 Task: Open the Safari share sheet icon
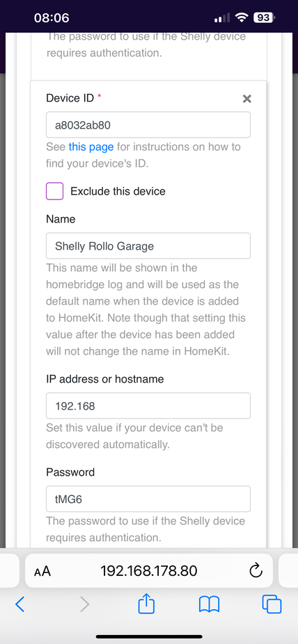[x=146, y=604]
